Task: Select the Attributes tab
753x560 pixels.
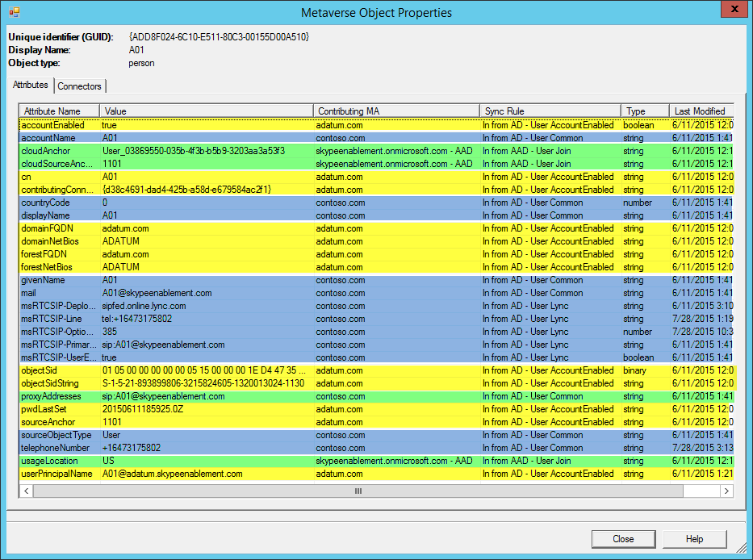Action: pos(30,85)
